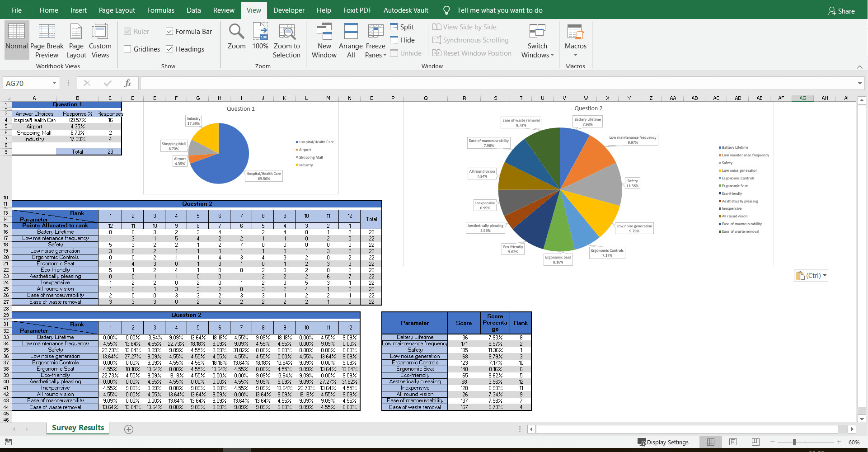Viewport: 868px width, 452px height.
Task: Open a New Window
Action: [x=324, y=41]
